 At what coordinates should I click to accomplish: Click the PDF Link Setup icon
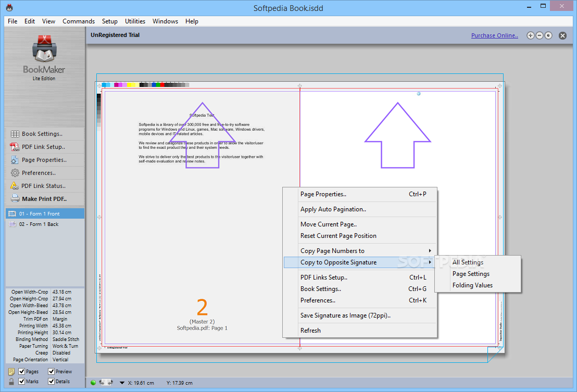(15, 147)
